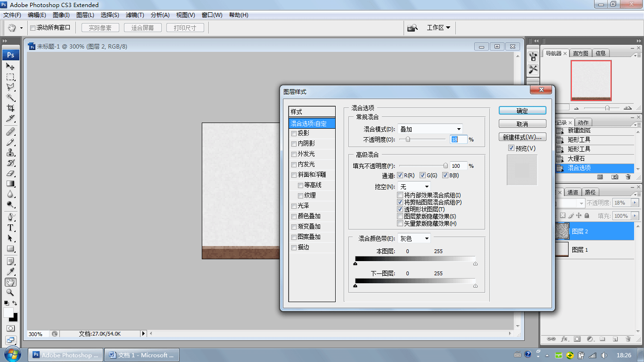Switch to the 直方图 tab

(581, 53)
